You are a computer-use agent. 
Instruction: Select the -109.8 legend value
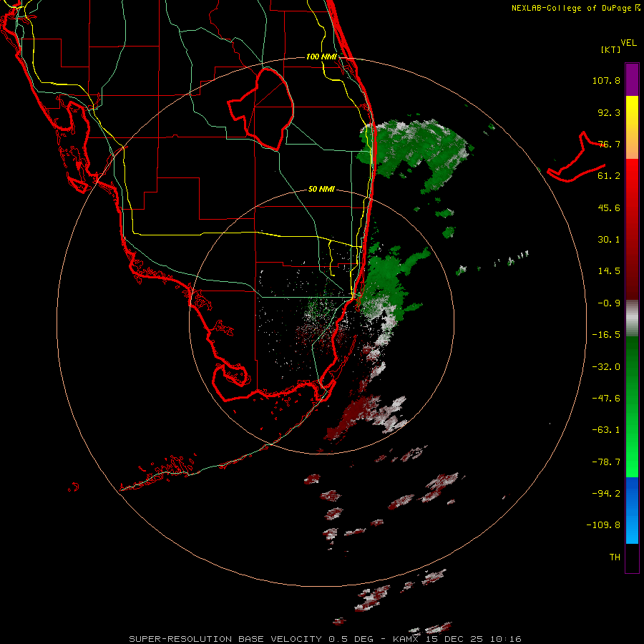[x=603, y=525]
